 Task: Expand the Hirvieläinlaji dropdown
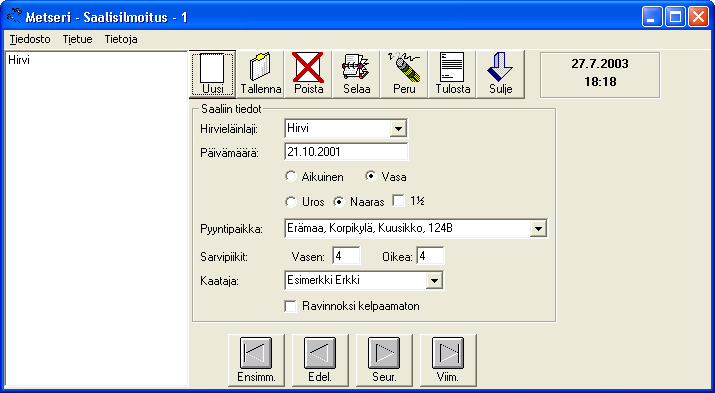(398, 129)
